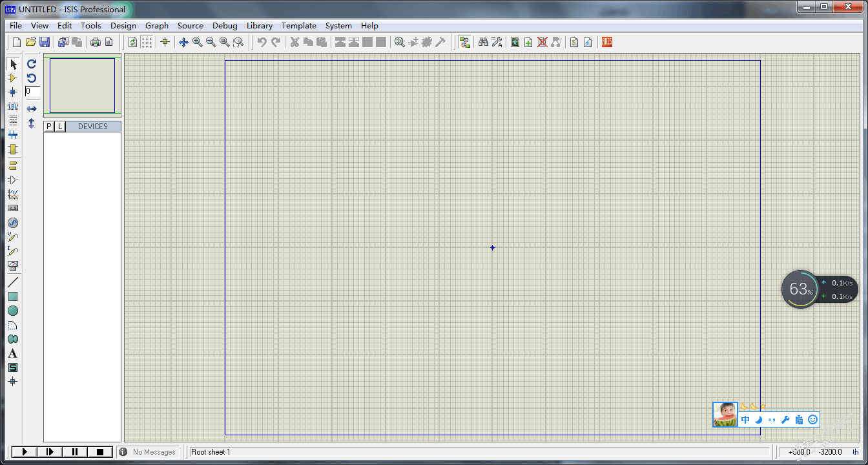Select Voltage Probe Mode
This screenshot has width=868, height=465.
13,237
